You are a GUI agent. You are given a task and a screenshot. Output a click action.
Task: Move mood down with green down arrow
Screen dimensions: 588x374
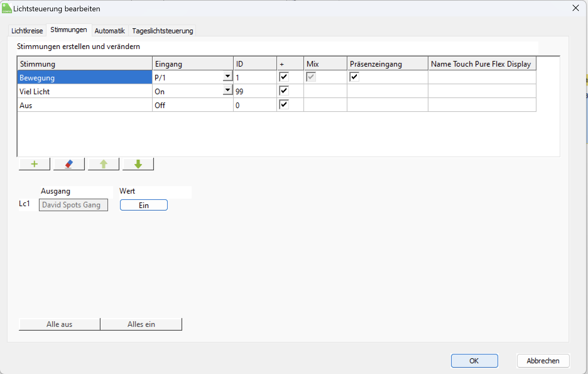pos(138,164)
